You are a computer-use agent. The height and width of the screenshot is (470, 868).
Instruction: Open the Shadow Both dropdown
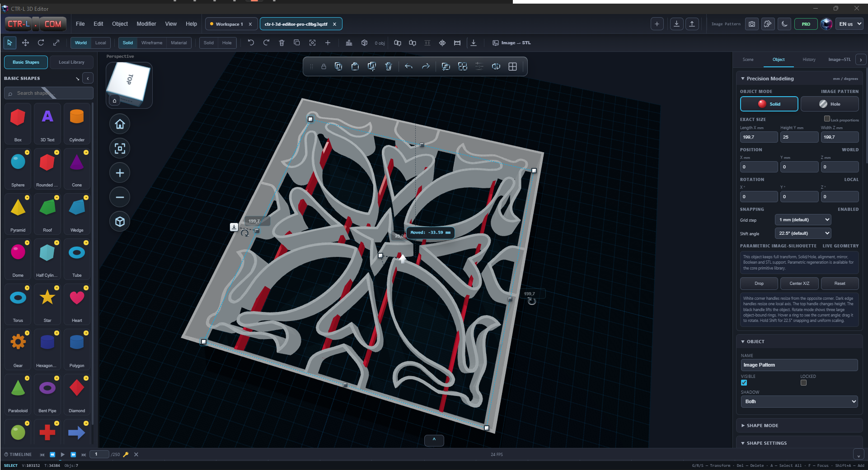(799, 401)
